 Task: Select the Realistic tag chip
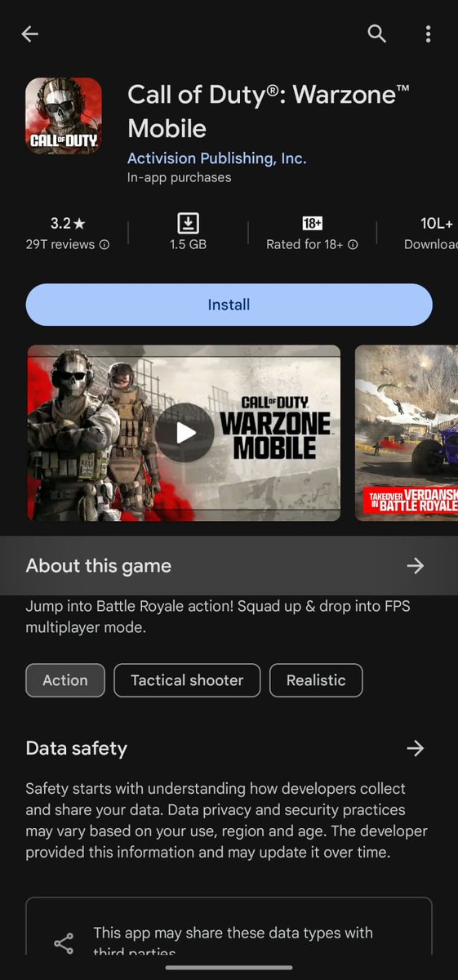[x=316, y=680]
